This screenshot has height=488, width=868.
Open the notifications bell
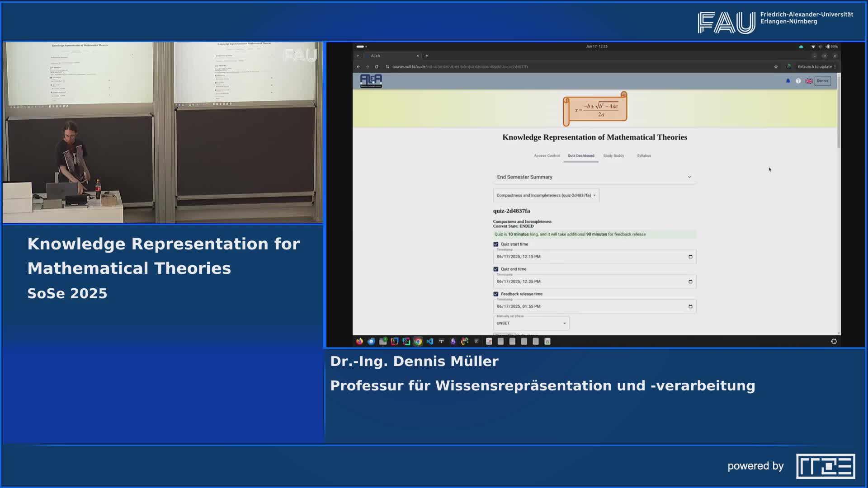point(788,81)
